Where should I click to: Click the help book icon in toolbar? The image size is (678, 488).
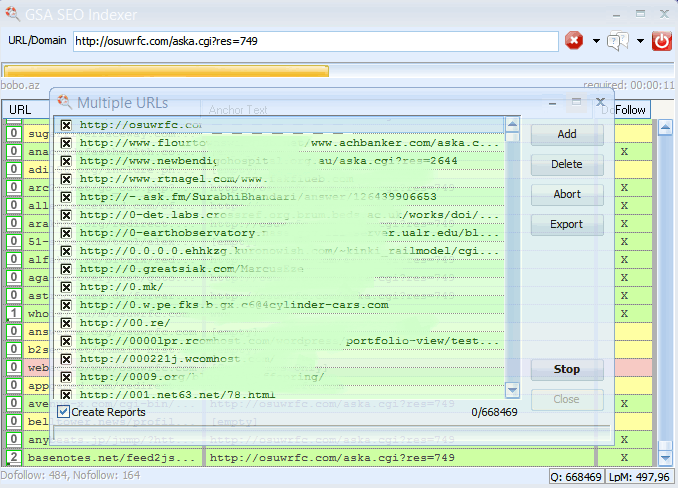pos(617,41)
